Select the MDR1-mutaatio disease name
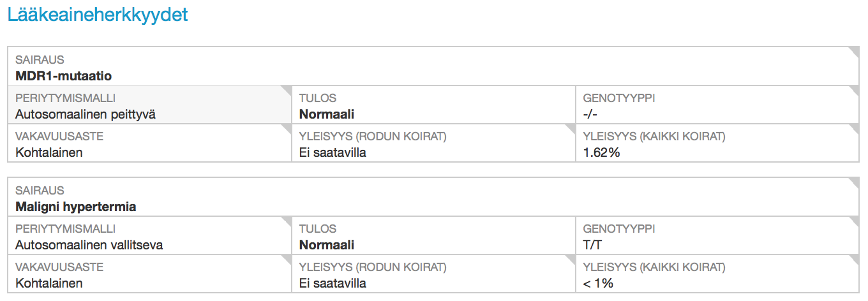 [x=63, y=76]
